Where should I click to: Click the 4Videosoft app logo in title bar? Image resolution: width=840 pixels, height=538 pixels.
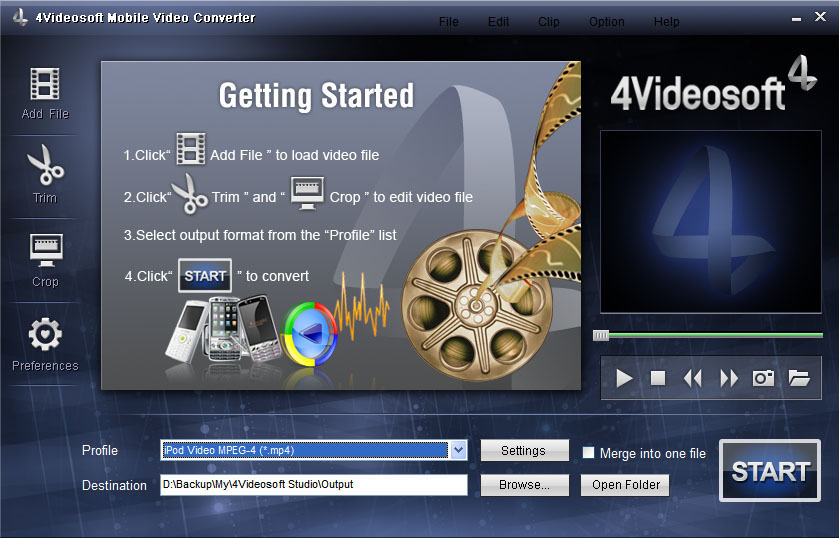pyautogui.click(x=20, y=17)
